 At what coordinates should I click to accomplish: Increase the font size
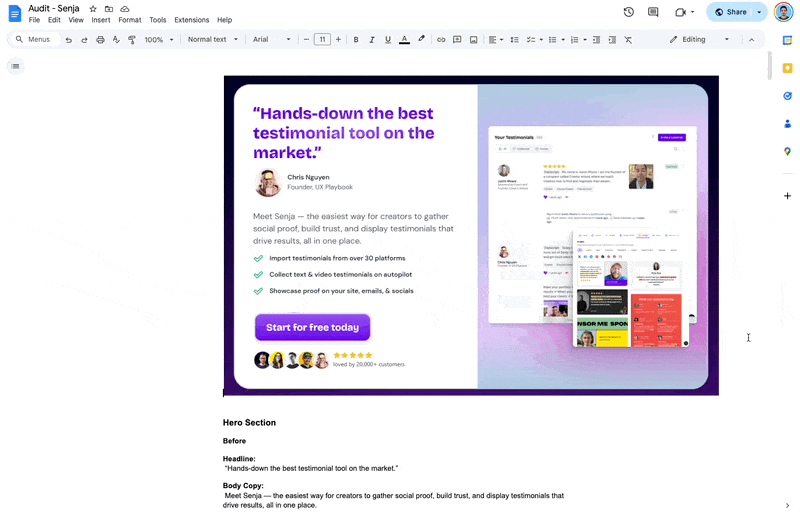[338, 39]
